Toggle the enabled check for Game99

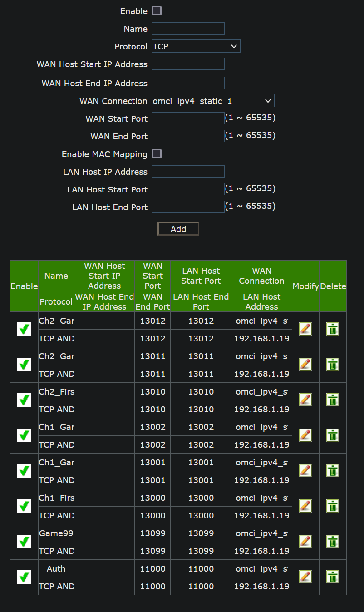click(24, 542)
